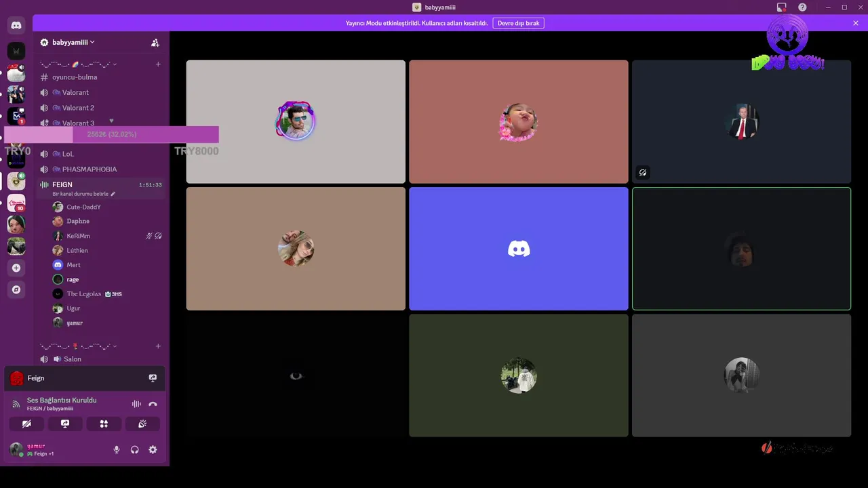The height and width of the screenshot is (488, 868).
Task: Collapse the rainbow category chevron
Action: (x=115, y=64)
